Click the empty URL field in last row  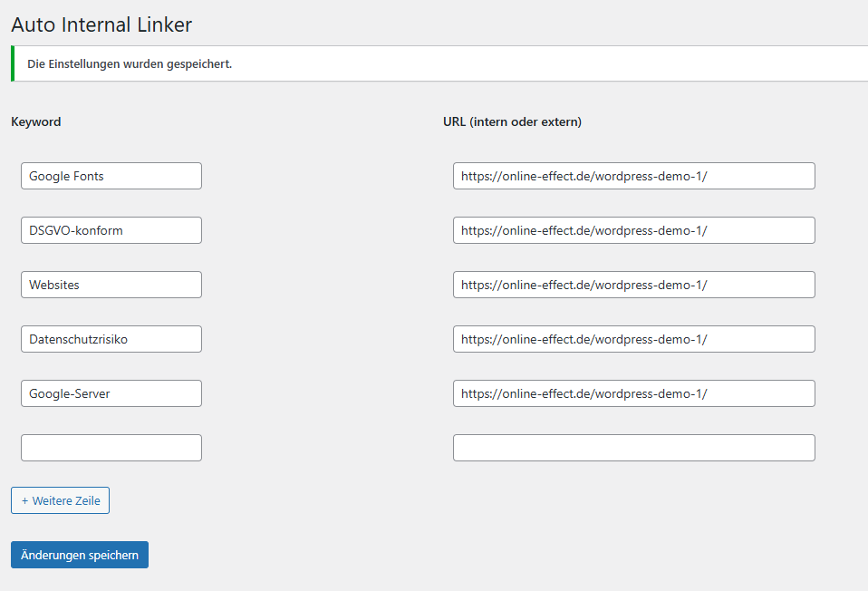click(x=634, y=448)
